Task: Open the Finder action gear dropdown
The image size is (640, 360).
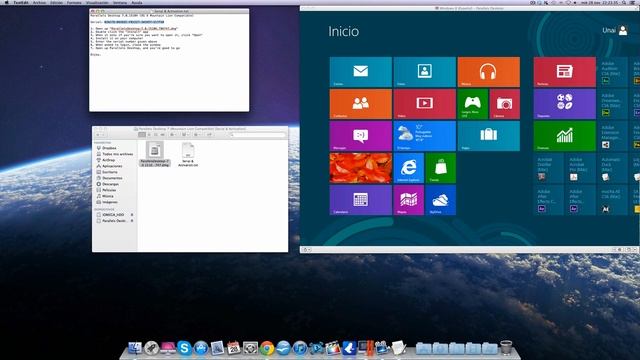Action: click(x=173, y=134)
